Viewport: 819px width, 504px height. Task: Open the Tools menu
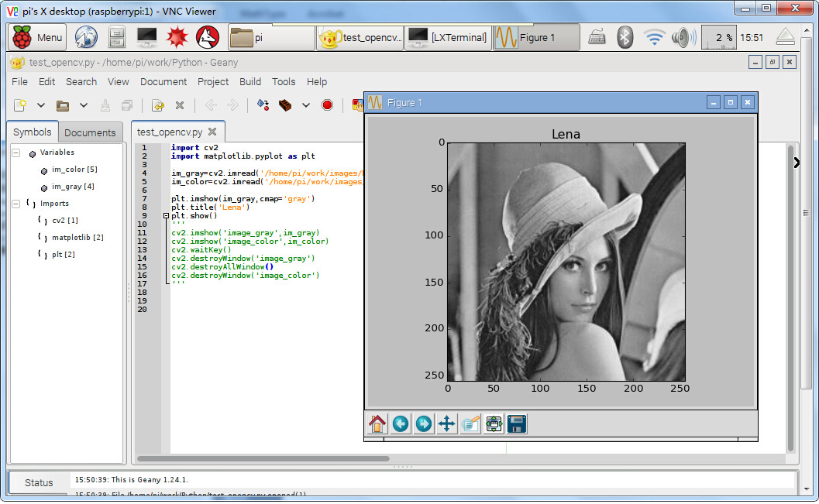pyautogui.click(x=284, y=82)
